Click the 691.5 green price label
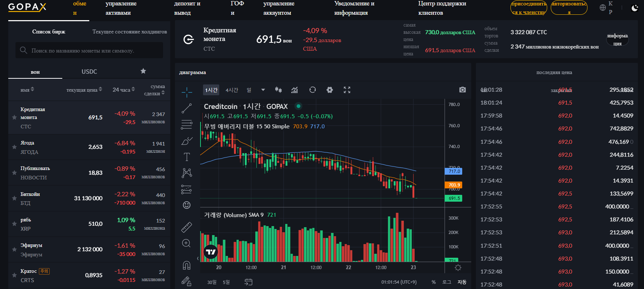Image resolution: width=644 pixels, height=289 pixels. coord(454,198)
